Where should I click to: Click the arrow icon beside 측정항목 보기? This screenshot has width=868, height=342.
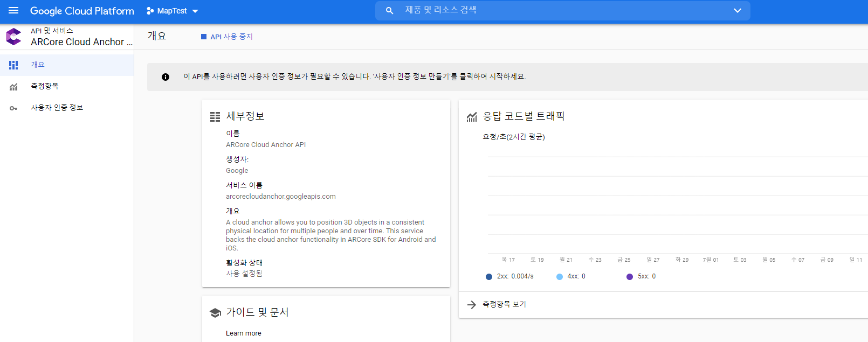tap(472, 305)
